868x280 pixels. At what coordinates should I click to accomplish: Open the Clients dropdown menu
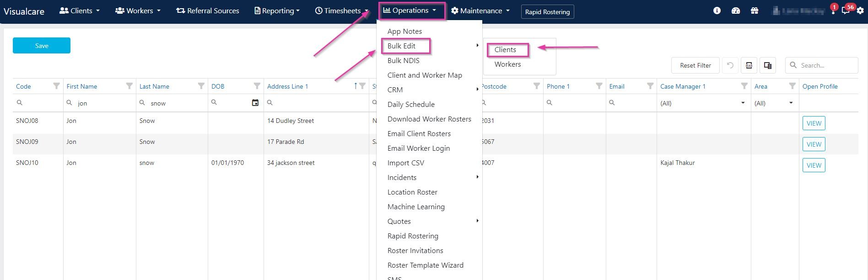pyautogui.click(x=80, y=11)
